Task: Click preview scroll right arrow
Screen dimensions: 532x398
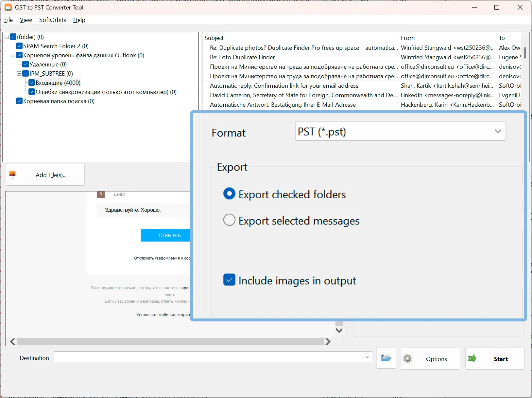Action: [x=328, y=342]
